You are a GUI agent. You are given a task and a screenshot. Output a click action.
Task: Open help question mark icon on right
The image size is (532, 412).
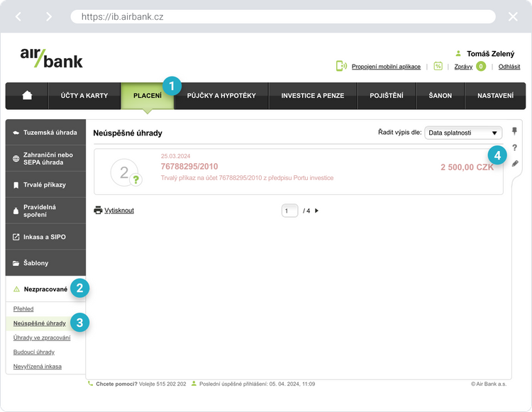(515, 147)
